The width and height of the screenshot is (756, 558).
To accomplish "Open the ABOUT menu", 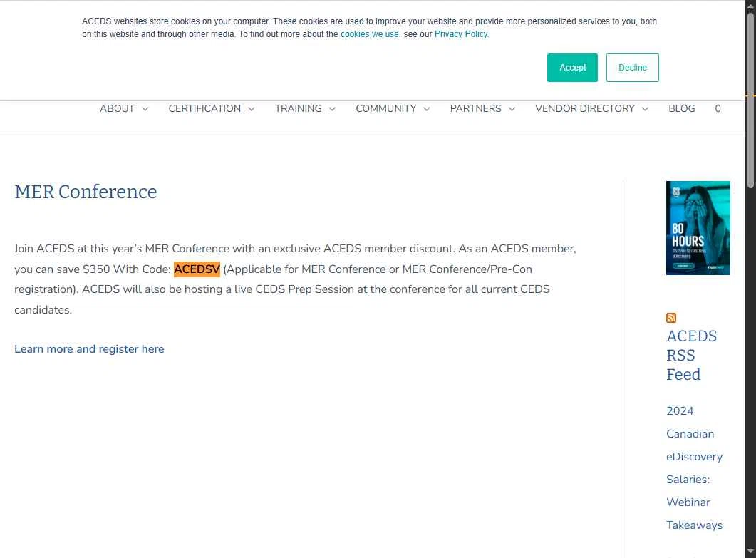I will coord(117,108).
